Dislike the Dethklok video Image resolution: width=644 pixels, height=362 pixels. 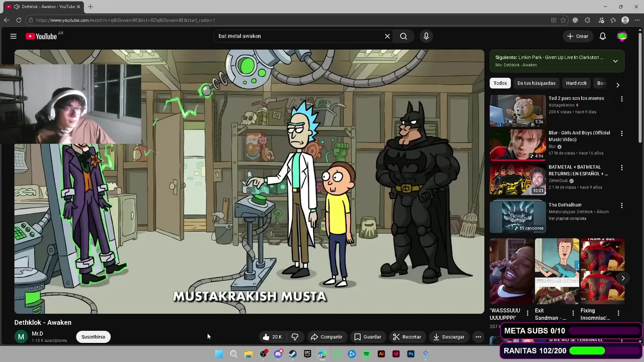click(295, 337)
